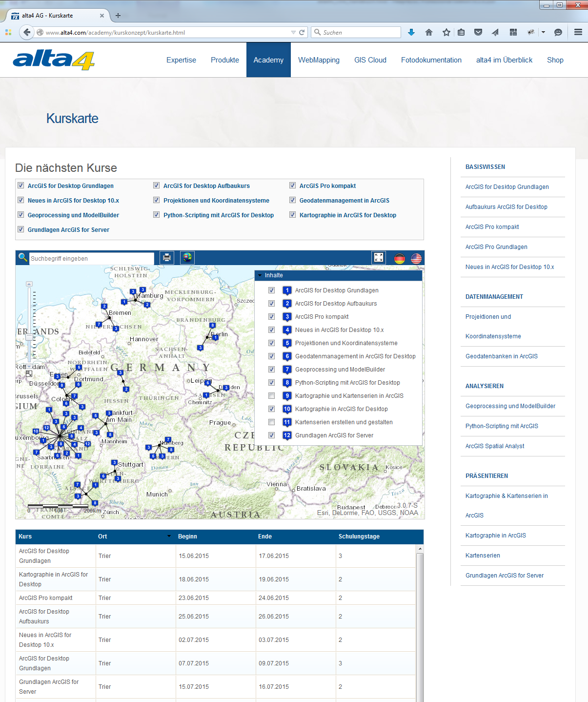Open the Firefox hamburger menu
Image resolution: width=588 pixels, height=702 pixels.
click(578, 32)
